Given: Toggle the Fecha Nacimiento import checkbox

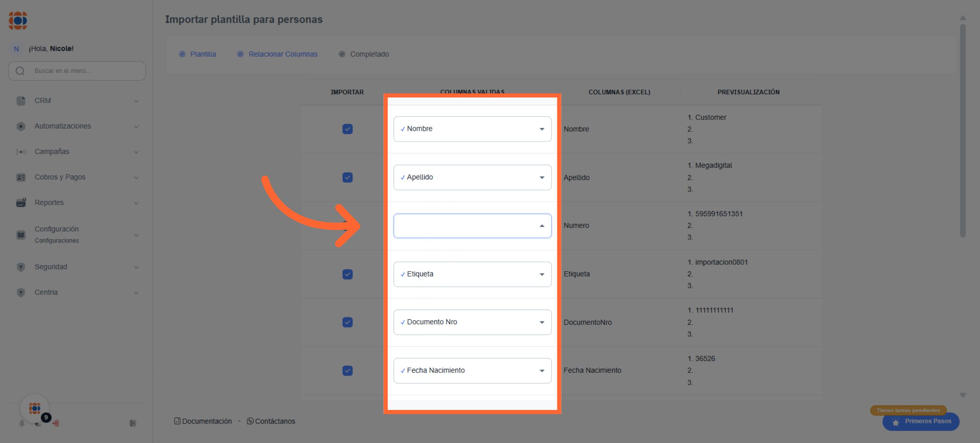Looking at the screenshot, I should (347, 370).
